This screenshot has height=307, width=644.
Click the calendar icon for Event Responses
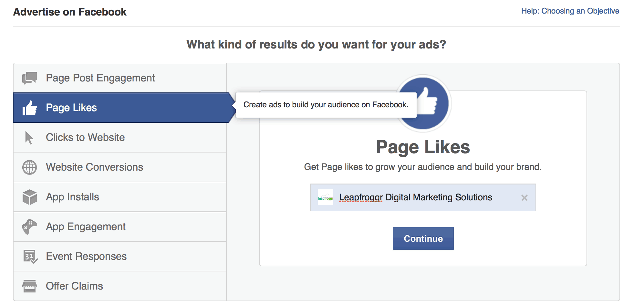pos(30,257)
